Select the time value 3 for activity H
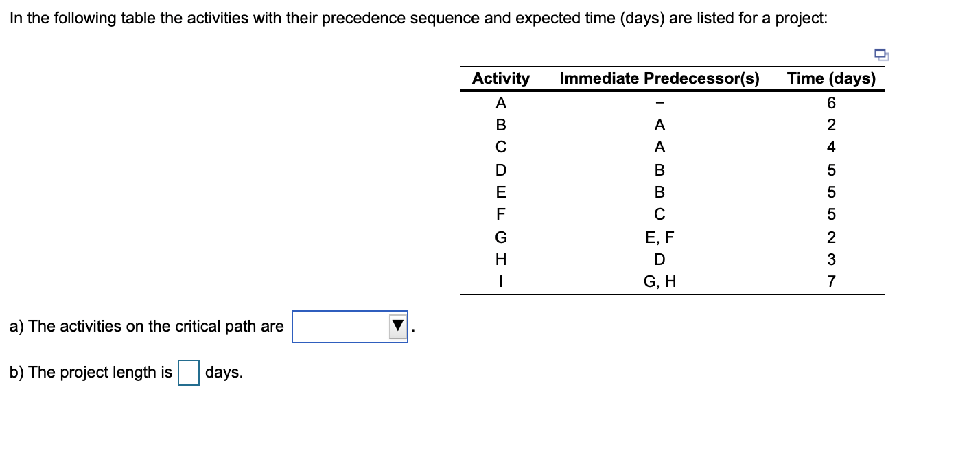980x464 pixels. tap(832, 260)
